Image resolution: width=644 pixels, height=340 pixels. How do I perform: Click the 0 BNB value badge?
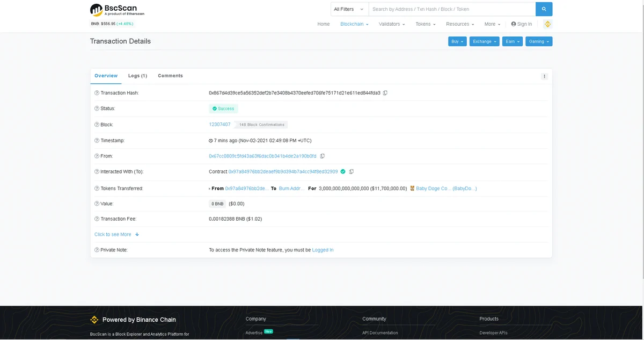tap(217, 204)
